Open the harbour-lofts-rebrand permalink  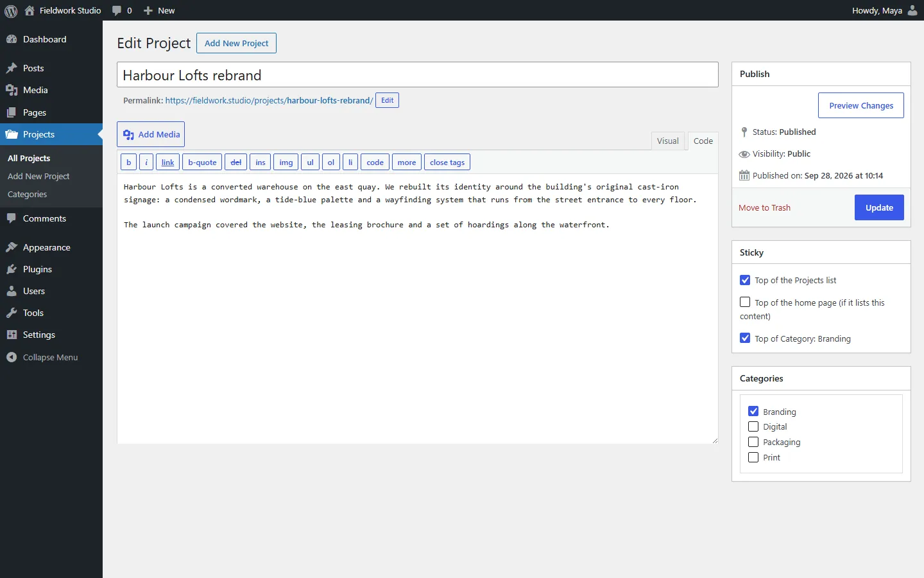click(269, 100)
